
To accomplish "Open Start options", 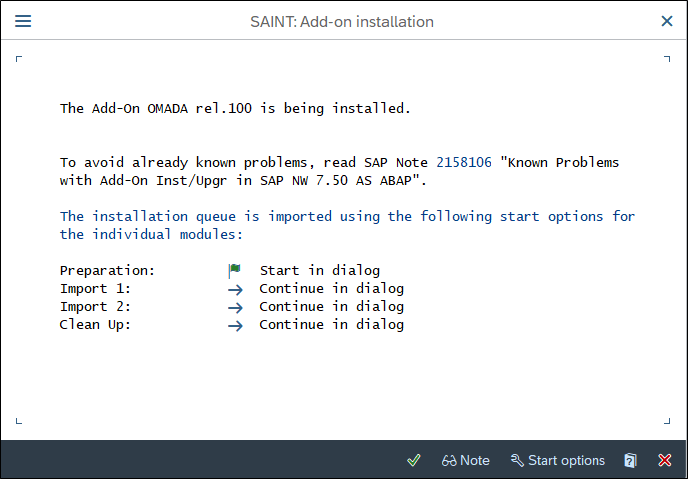I will tap(558, 460).
